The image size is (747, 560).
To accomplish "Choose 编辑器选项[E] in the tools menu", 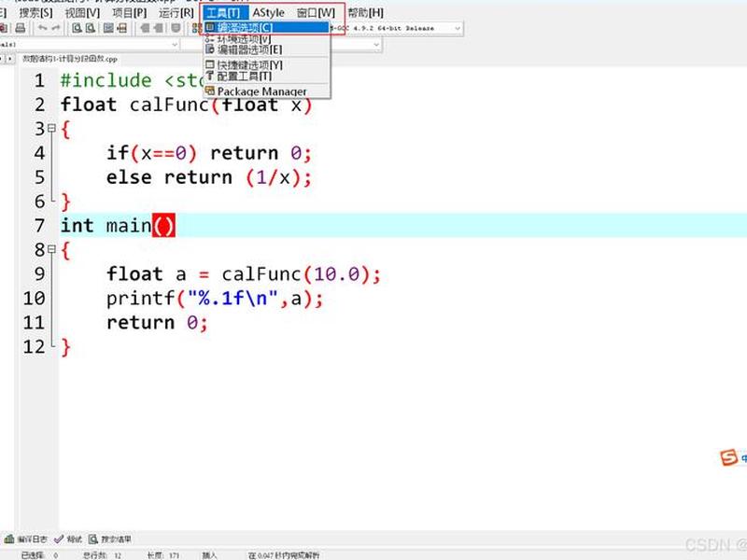I will (x=267, y=49).
